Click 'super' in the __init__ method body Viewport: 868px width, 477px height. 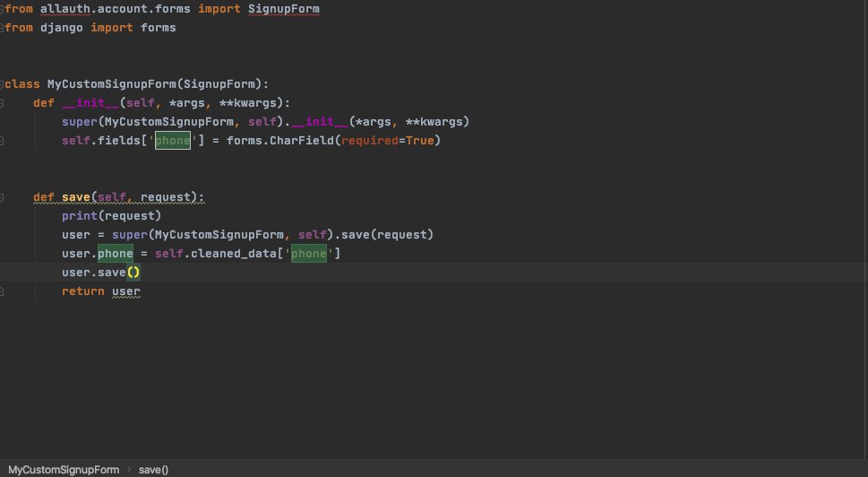[x=79, y=122]
